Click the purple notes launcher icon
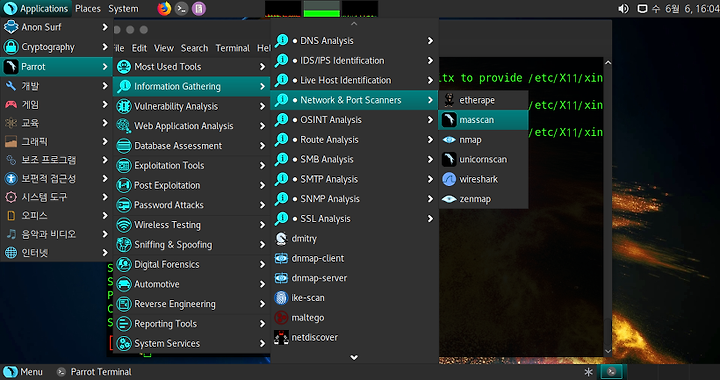The width and height of the screenshot is (720, 380). click(199, 9)
